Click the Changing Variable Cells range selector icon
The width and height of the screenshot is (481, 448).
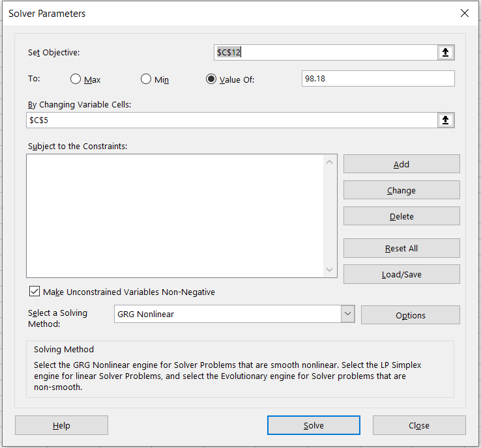tap(446, 120)
